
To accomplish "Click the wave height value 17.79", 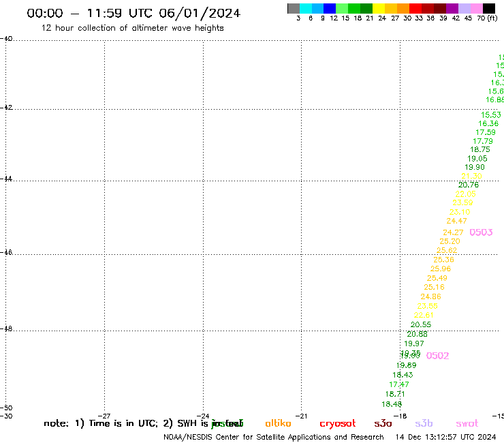I will pyautogui.click(x=483, y=141).
